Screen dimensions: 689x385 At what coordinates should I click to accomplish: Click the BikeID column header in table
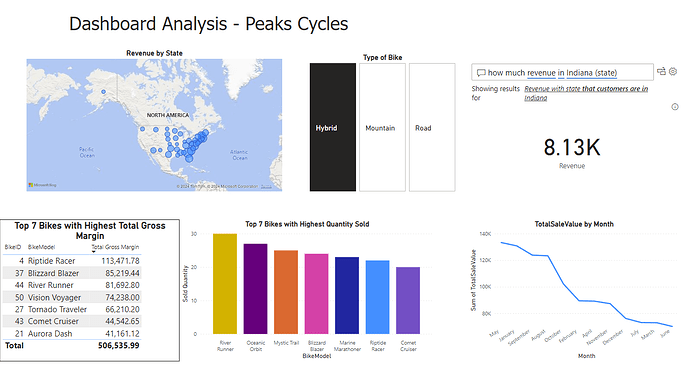pyautogui.click(x=13, y=247)
